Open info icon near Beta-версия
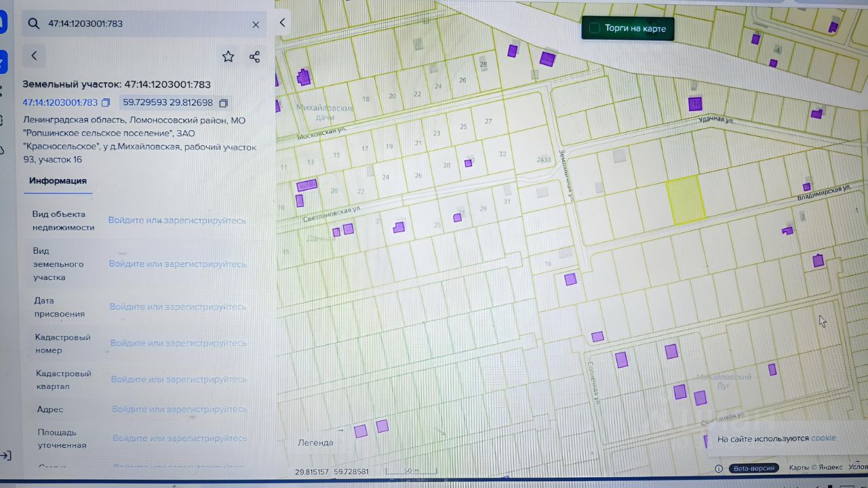 pos(719,468)
